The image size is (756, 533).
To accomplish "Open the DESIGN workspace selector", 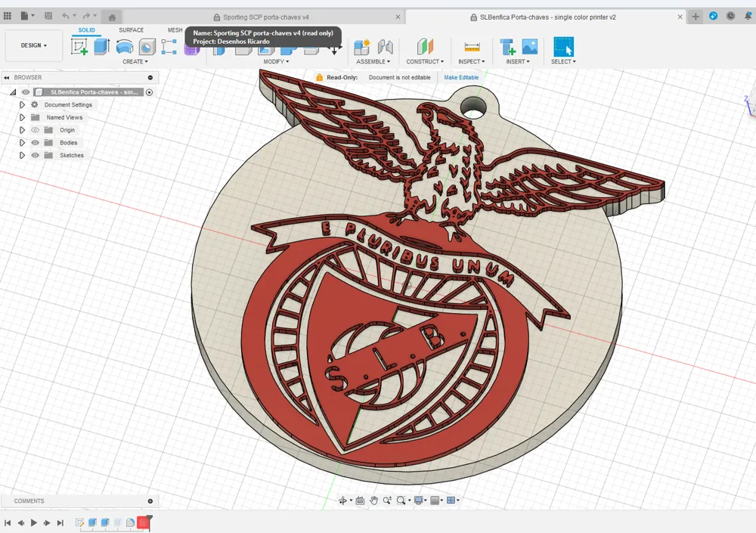I will (x=33, y=45).
